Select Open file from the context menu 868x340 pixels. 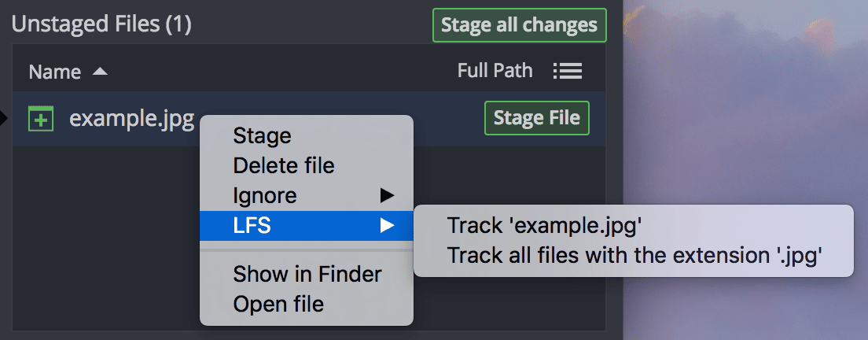click(278, 303)
